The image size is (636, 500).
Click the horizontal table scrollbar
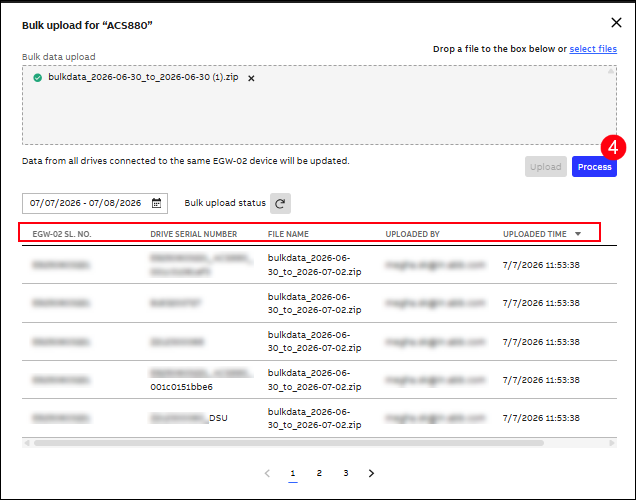pos(289,443)
